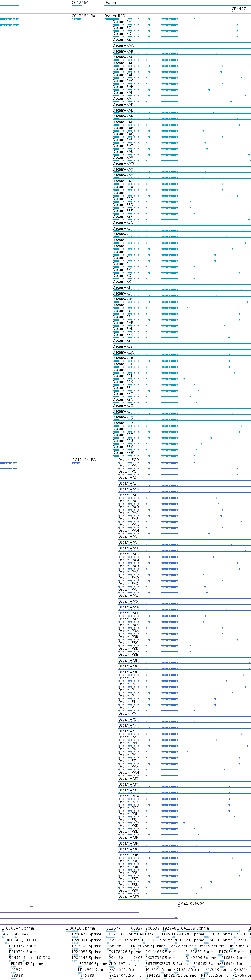Select protein Dscam-PAG

[129, 525]
